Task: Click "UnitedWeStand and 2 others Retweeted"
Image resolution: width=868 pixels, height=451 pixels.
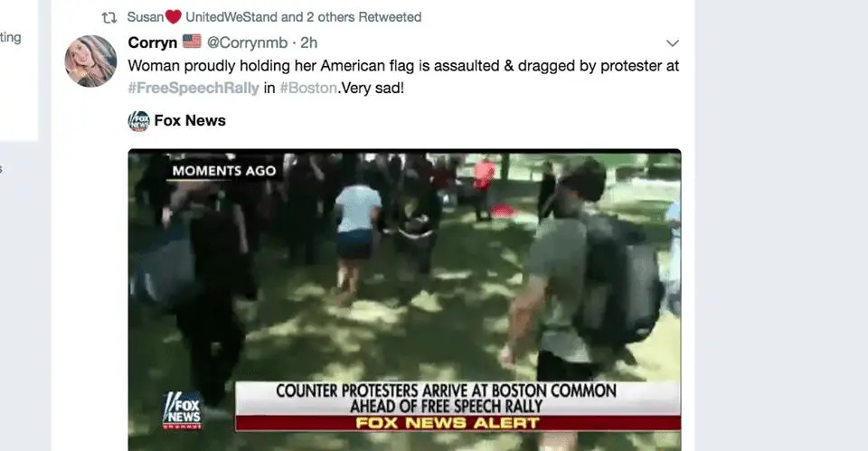Action: (x=304, y=17)
